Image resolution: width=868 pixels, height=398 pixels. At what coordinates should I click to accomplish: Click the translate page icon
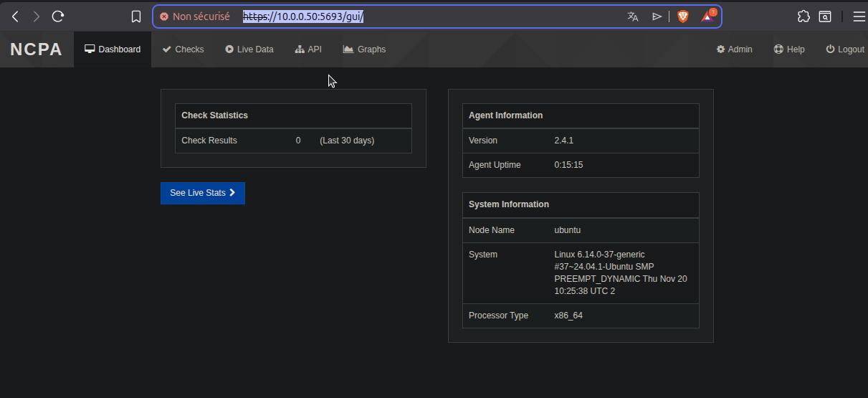point(633,16)
